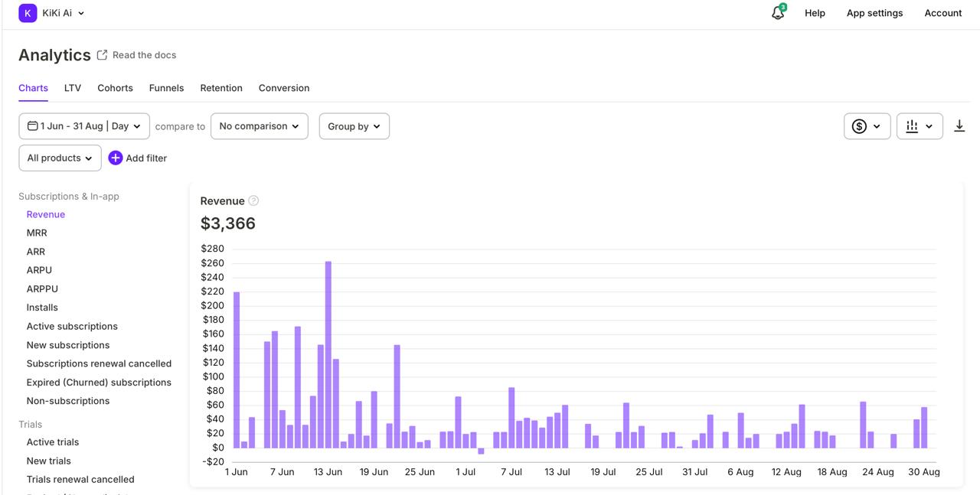Open App settings
This screenshot has height=495, width=980.
pyautogui.click(x=874, y=13)
